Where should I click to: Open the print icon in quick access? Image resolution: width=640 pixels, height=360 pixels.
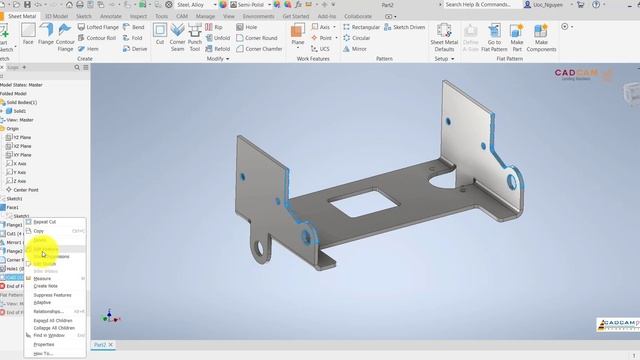[80, 4]
